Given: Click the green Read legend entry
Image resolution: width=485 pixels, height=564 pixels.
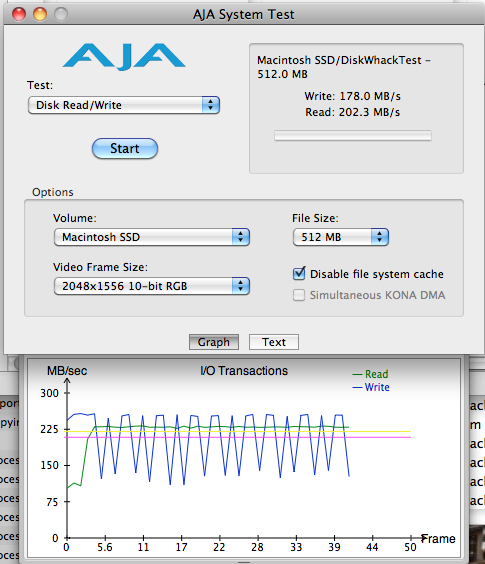Looking at the screenshot, I should [371, 374].
